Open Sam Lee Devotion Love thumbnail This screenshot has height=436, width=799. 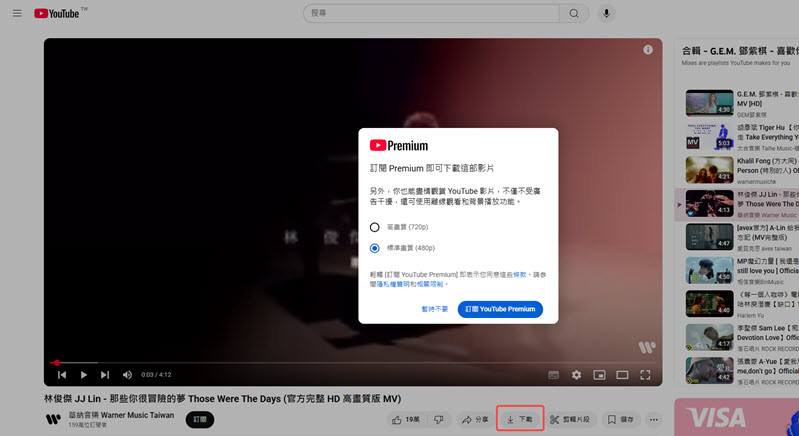pos(709,337)
